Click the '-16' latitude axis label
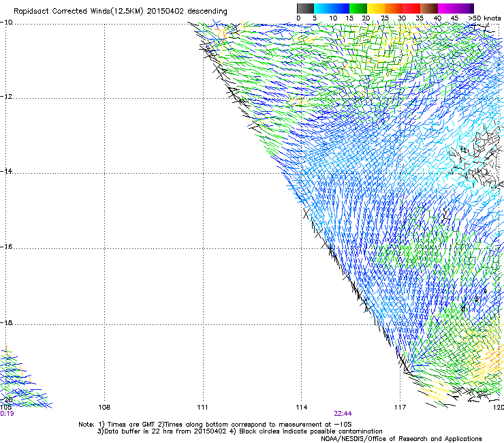This screenshot has width=504, height=443. coord(6,247)
